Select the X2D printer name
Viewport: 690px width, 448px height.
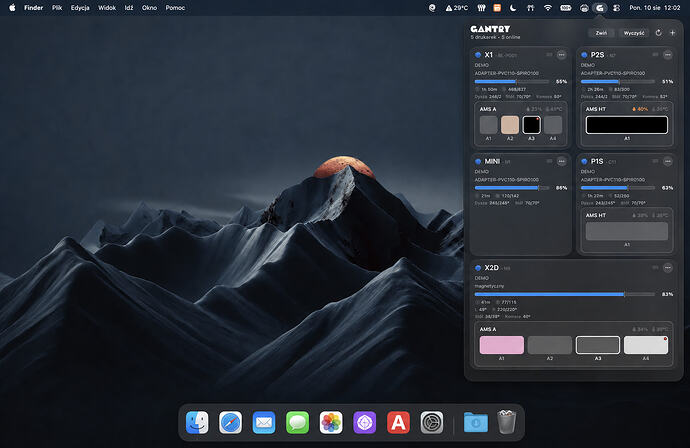click(x=492, y=268)
